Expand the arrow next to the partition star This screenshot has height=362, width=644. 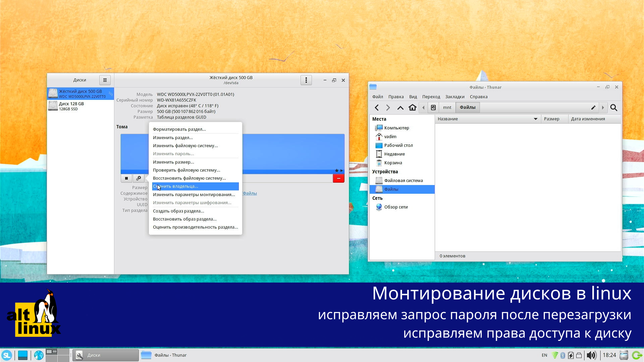click(x=341, y=170)
